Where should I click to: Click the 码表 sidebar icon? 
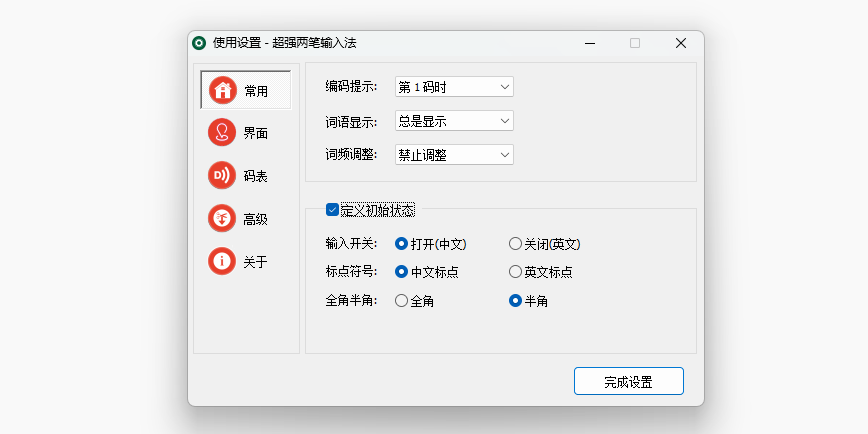pyautogui.click(x=222, y=176)
